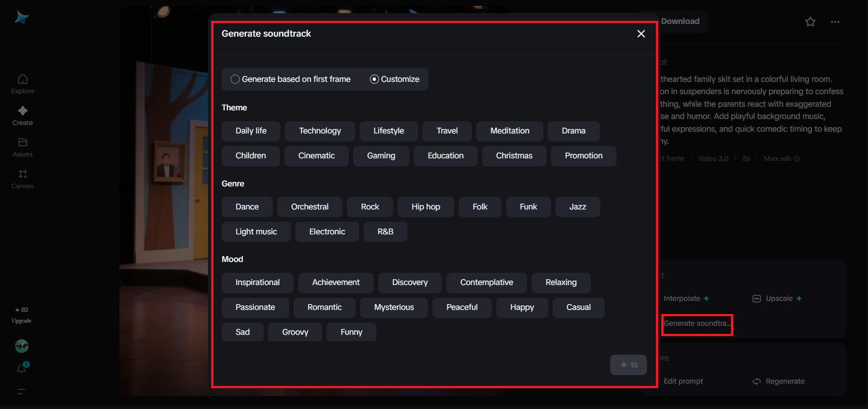Choose the Edit prompt option
868x409 pixels.
click(683, 381)
